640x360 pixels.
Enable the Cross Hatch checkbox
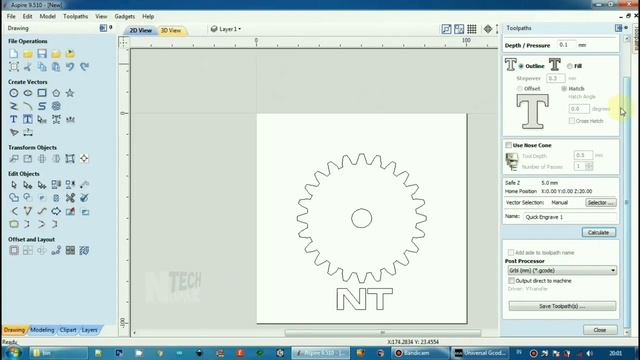click(572, 121)
